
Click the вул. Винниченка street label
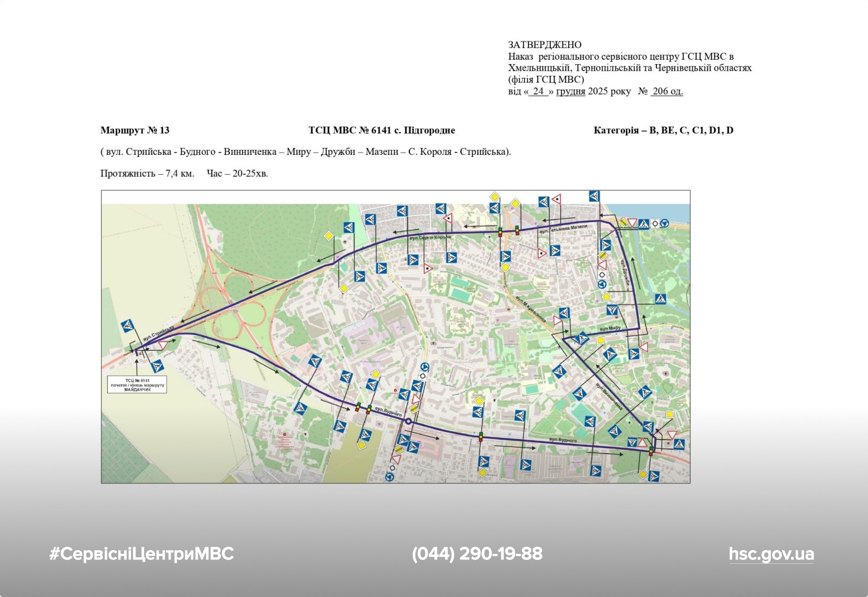coord(609,396)
